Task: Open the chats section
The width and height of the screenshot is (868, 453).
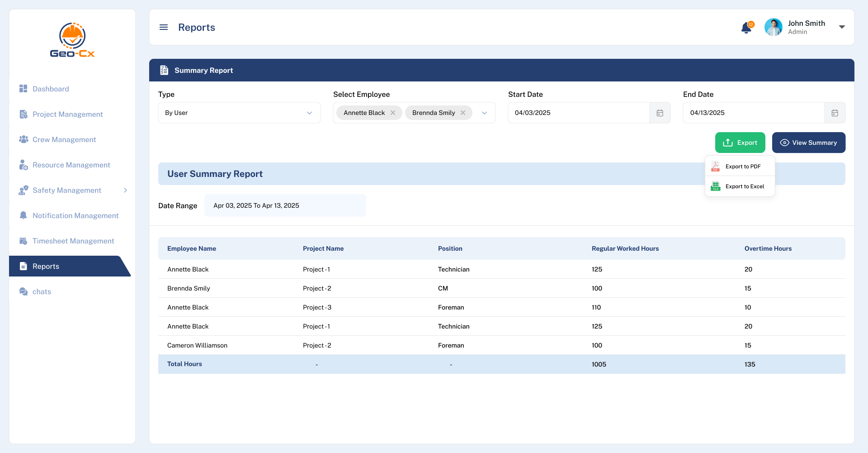Action: (42, 291)
